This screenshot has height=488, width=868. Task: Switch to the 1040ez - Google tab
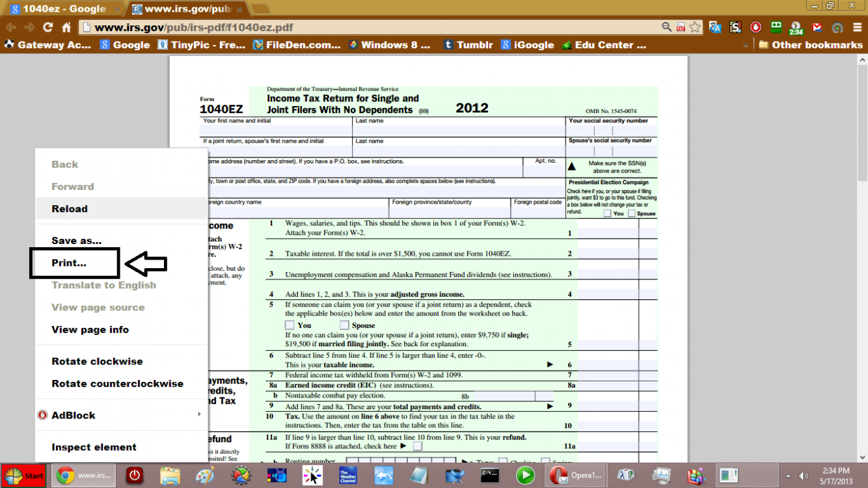click(x=63, y=8)
